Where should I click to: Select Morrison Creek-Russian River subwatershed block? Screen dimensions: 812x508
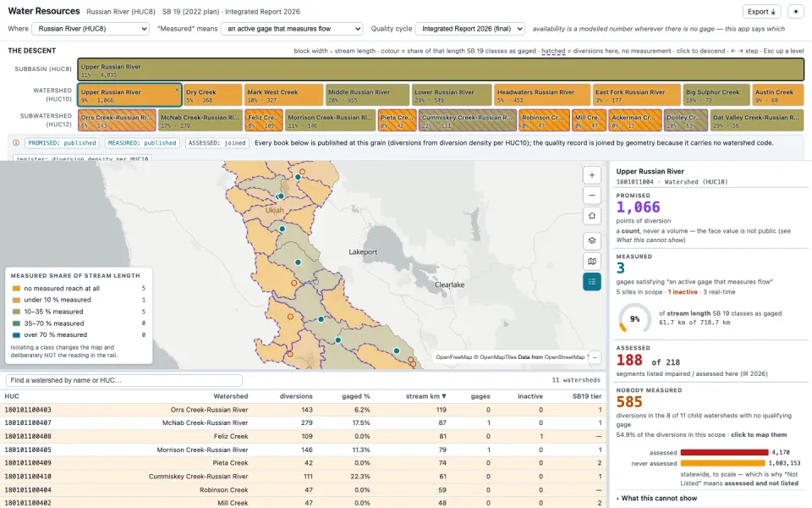330,120
